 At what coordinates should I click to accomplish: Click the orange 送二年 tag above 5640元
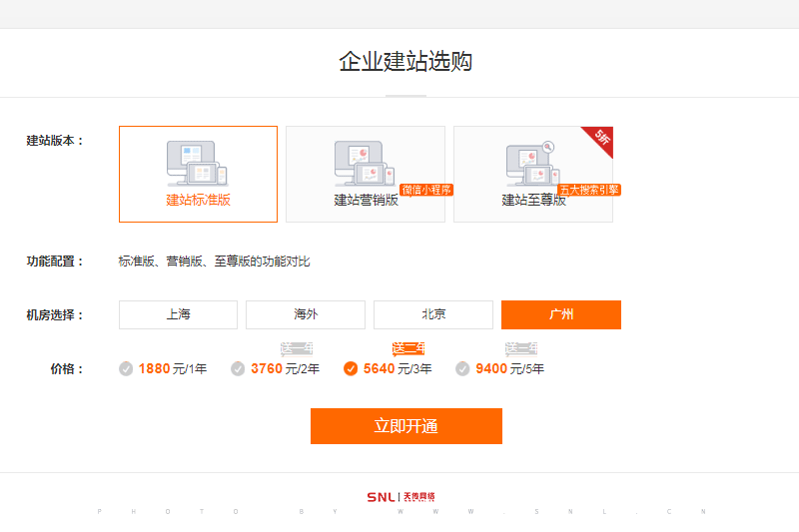click(x=409, y=348)
